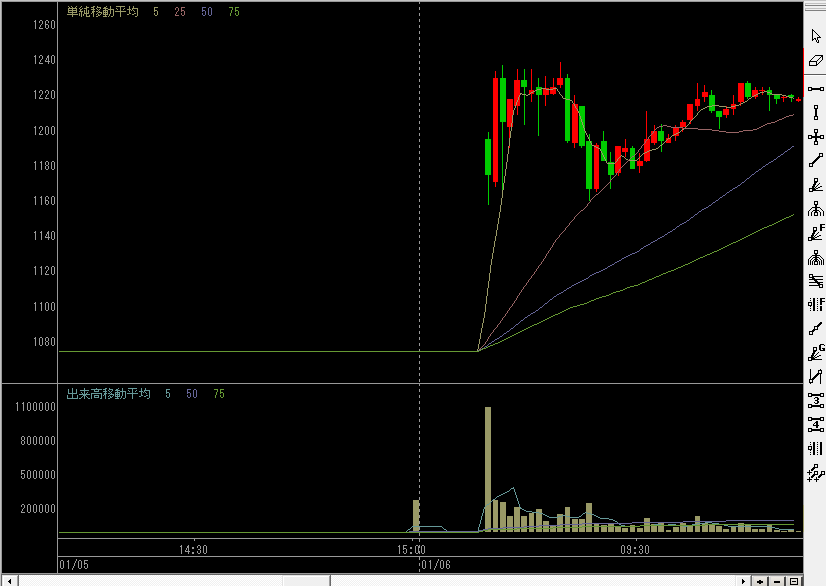Select the vertical line drawing tool
Screen dimensions: 826x586
(815, 112)
